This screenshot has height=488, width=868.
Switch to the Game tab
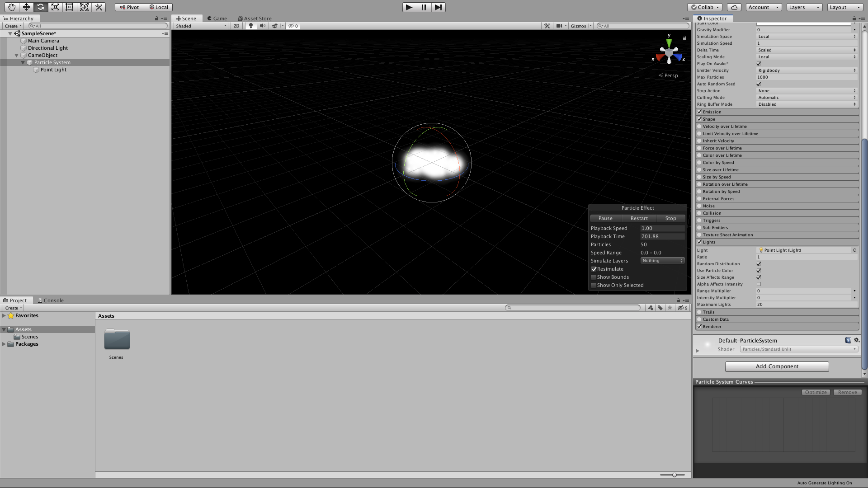217,19
